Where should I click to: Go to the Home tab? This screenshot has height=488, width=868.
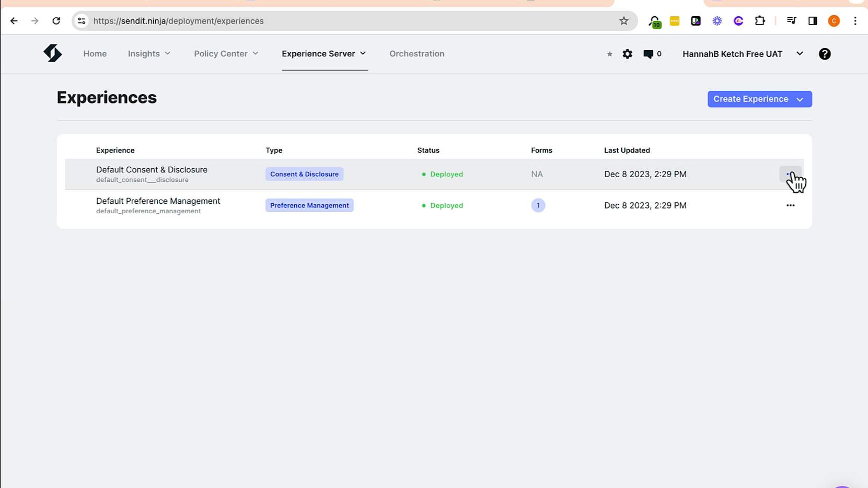[x=95, y=54]
